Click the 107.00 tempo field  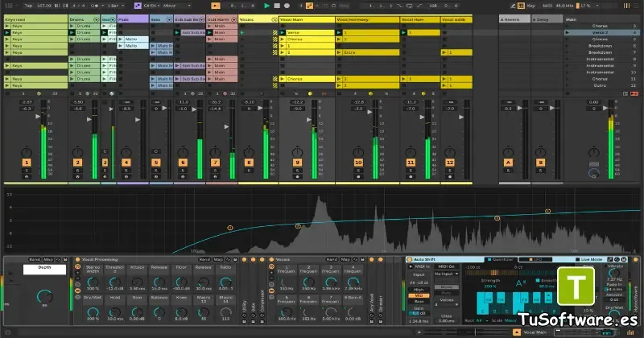pos(44,6)
